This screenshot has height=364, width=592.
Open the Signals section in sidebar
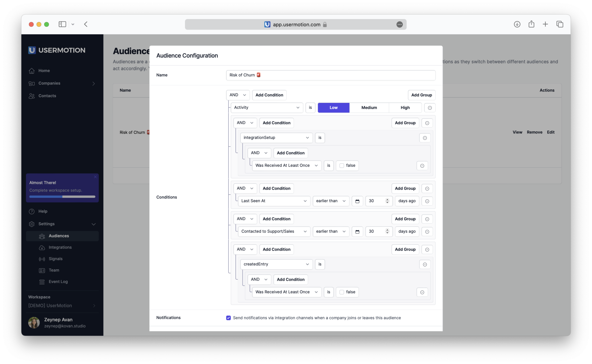pos(56,259)
